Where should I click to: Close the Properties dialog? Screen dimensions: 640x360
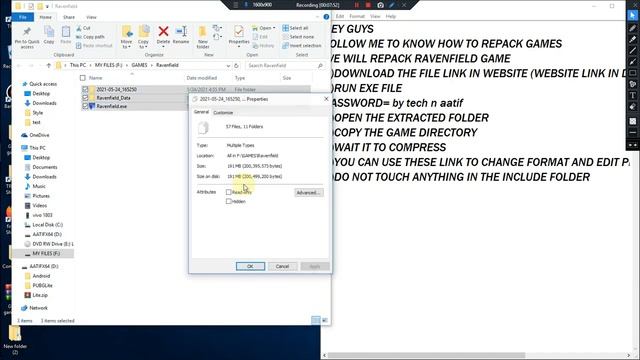point(326,99)
